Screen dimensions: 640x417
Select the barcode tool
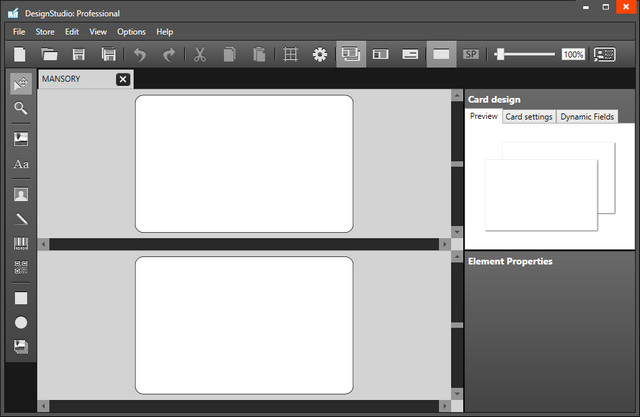click(x=20, y=244)
